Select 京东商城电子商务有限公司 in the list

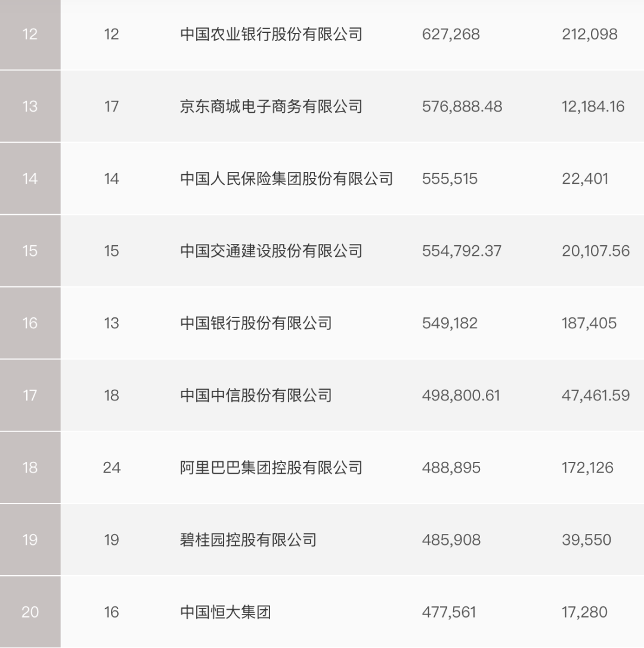pyautogui.click(x=271, y=107)
